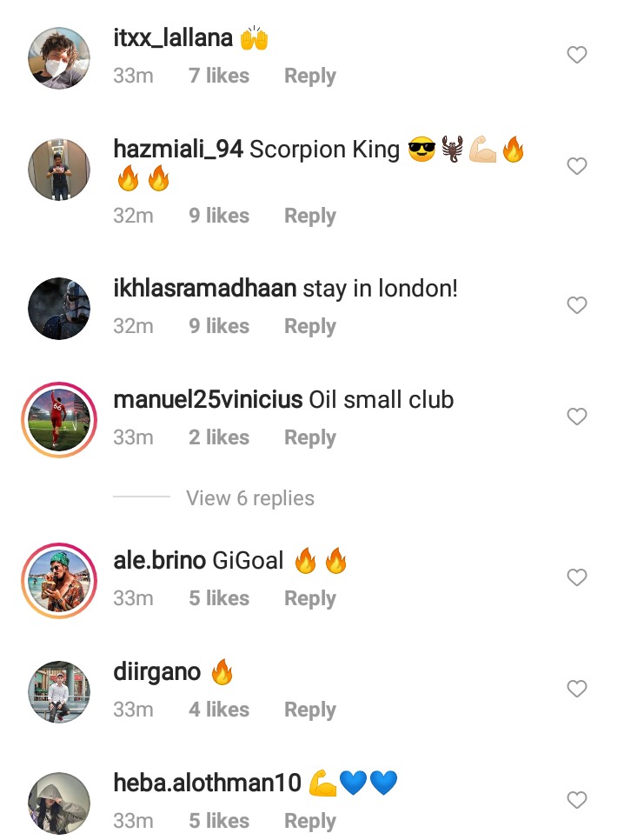This screenshot has height=840, width=624.
Task: View ale.brino's story via avatar ring
Action: (x=59, y=581)
